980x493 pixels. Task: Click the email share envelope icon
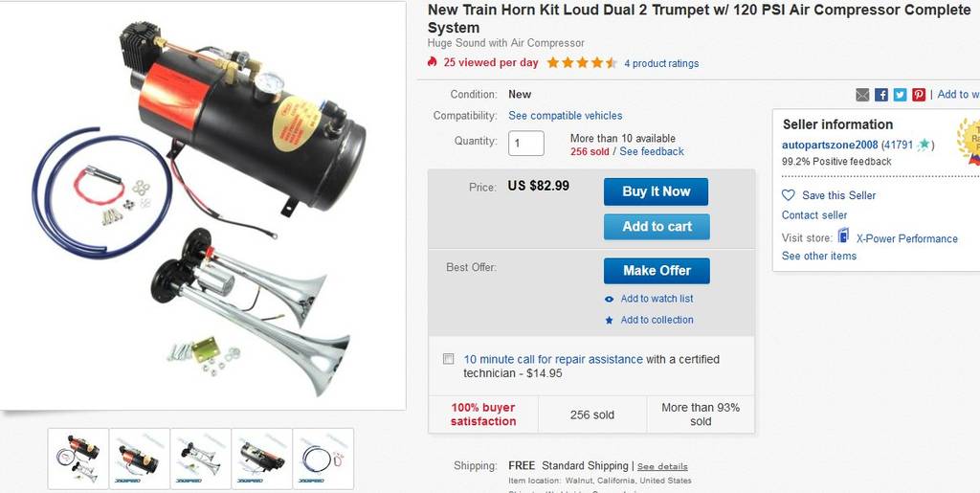(862, 95)
